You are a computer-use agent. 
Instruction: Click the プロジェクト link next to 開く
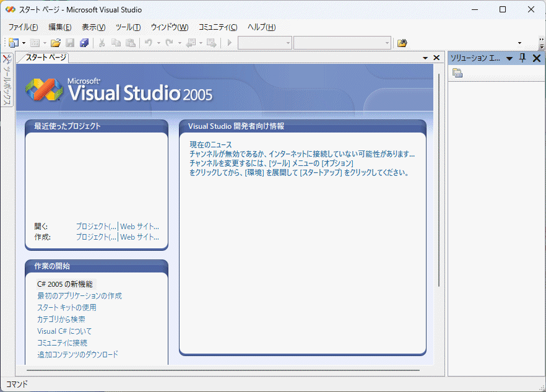click(x=96, y=227)
